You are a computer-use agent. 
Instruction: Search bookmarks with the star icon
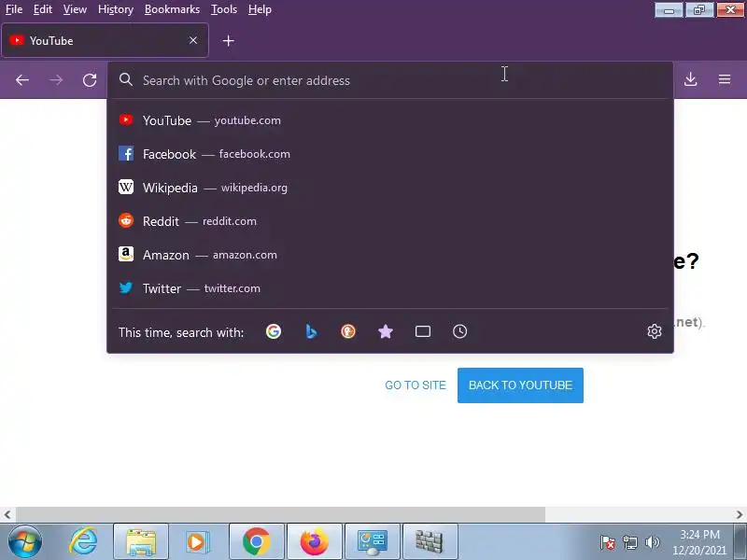click(386, 331)
